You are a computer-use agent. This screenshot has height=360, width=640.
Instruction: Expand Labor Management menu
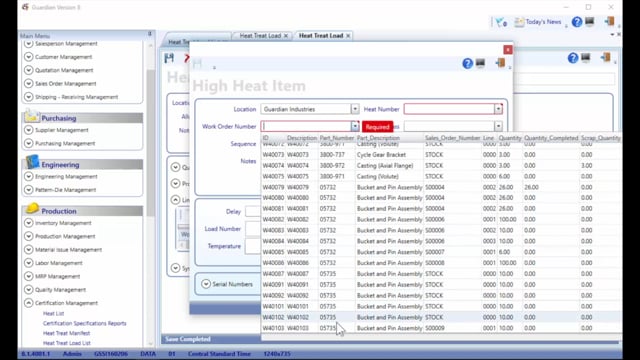click(28, 263)
